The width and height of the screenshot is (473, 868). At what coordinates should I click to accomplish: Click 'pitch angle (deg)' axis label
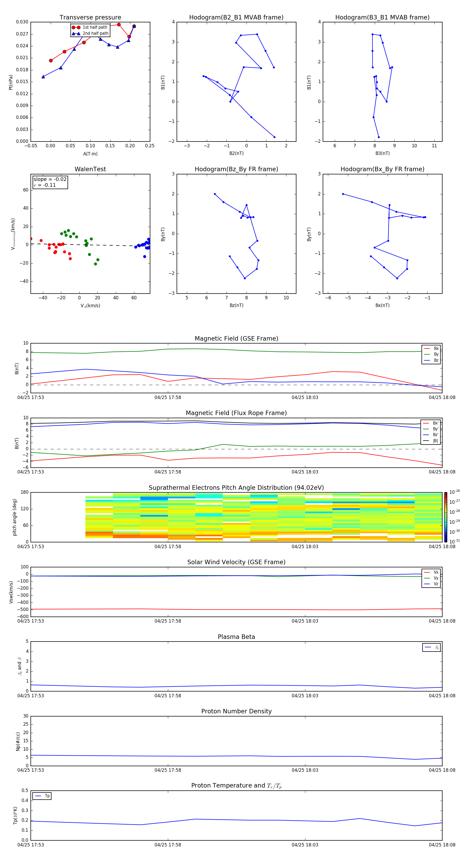click(14, 517)
